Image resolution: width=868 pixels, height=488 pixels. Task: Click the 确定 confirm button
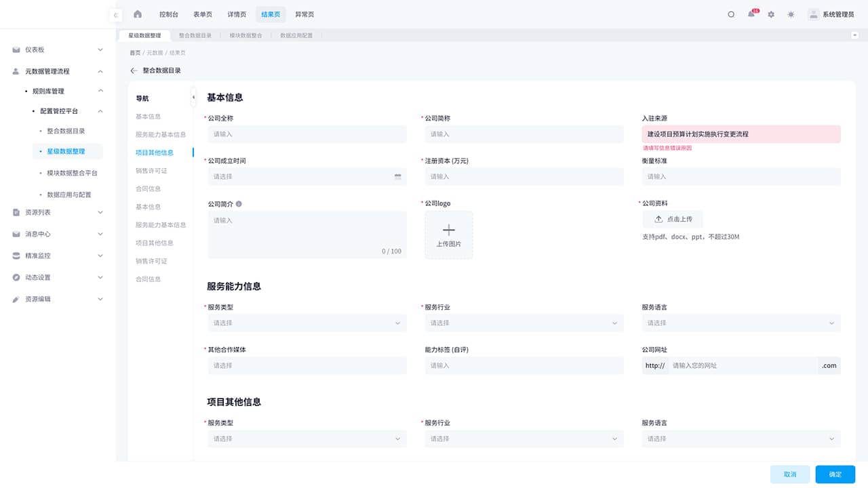pos(834,474)
